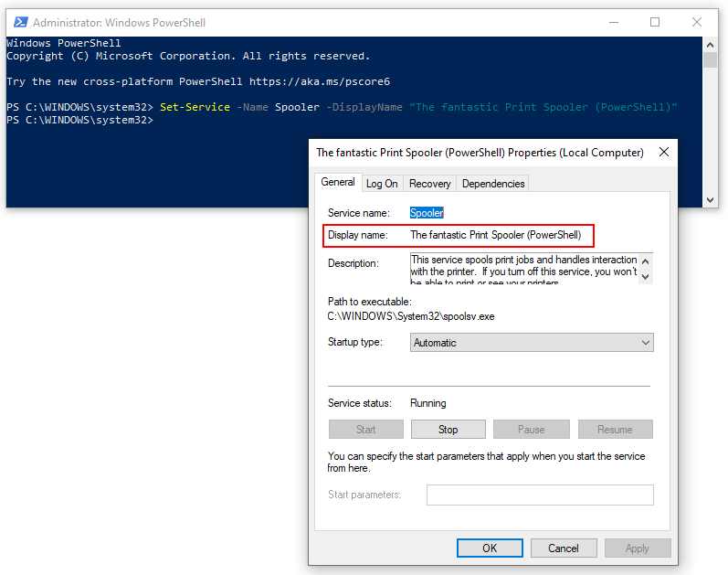Click the PowerShell icon in the title bar

20,22
